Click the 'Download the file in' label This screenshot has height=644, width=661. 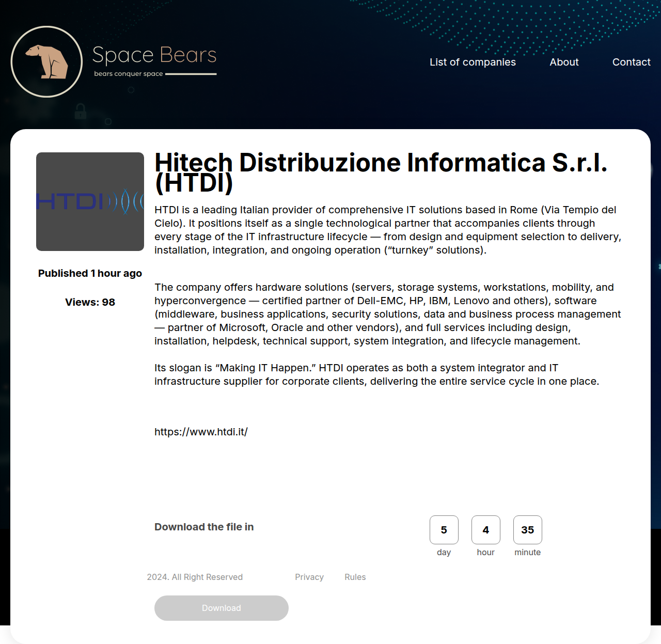[x=204, y=527]
